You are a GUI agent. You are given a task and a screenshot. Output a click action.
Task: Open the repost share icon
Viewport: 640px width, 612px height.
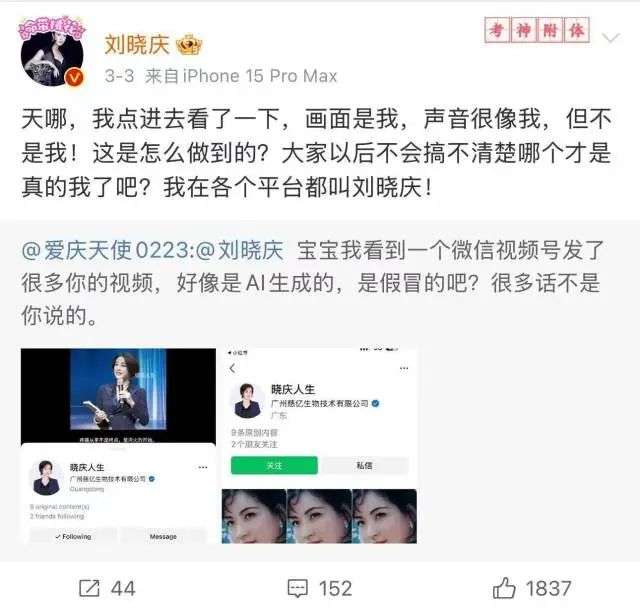click(x=89, y=588)
